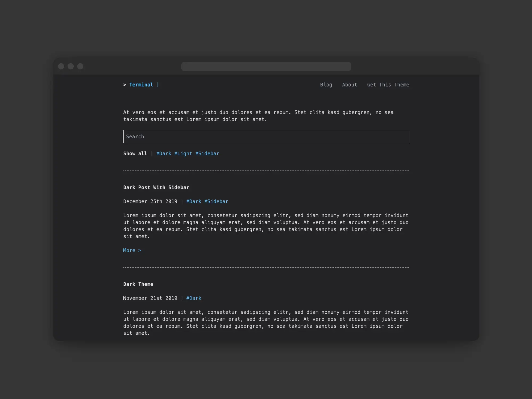Image resolution: width=532 pixels, height=399 pixels.
Task: Filter posts by #Light tag
Action: 183,153
